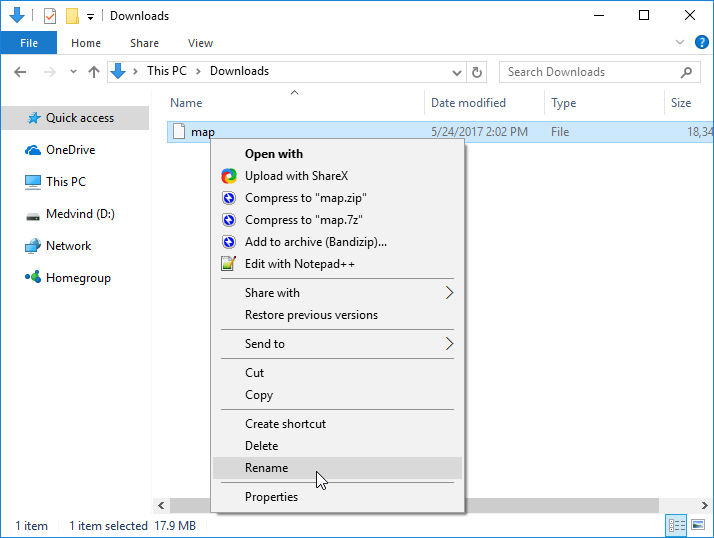Click the Bandizip icon next to Add to archive
The image size is (714, 538).
229,242
